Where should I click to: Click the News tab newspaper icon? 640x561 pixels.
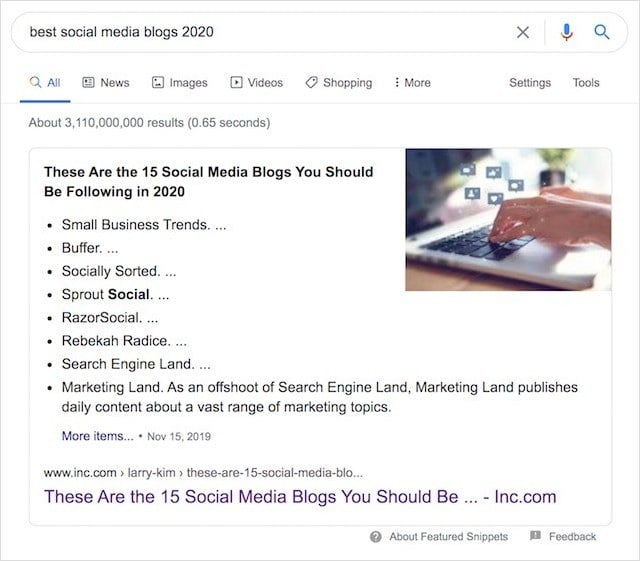pos(88,83)
